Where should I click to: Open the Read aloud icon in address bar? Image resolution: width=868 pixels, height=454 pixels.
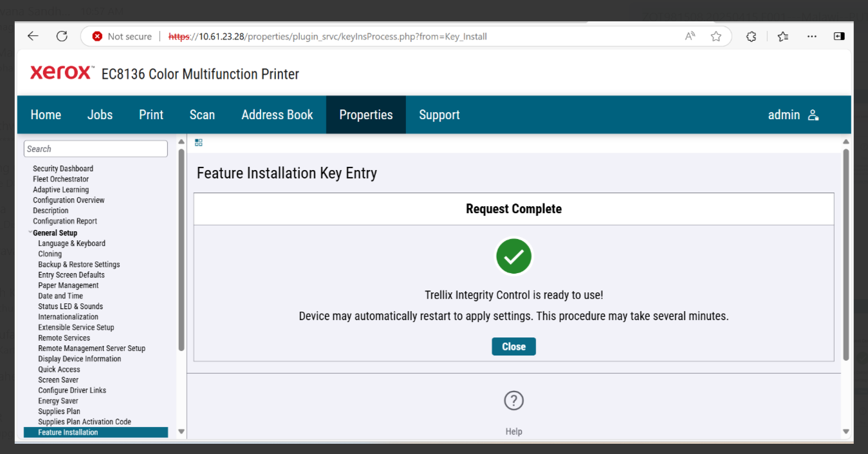tap(690, 36)
